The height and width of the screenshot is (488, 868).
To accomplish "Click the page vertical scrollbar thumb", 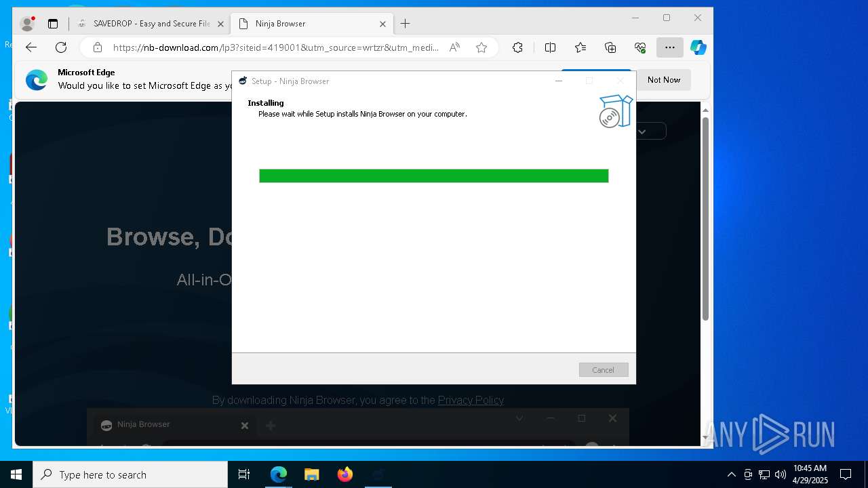I will pos(705,219).
